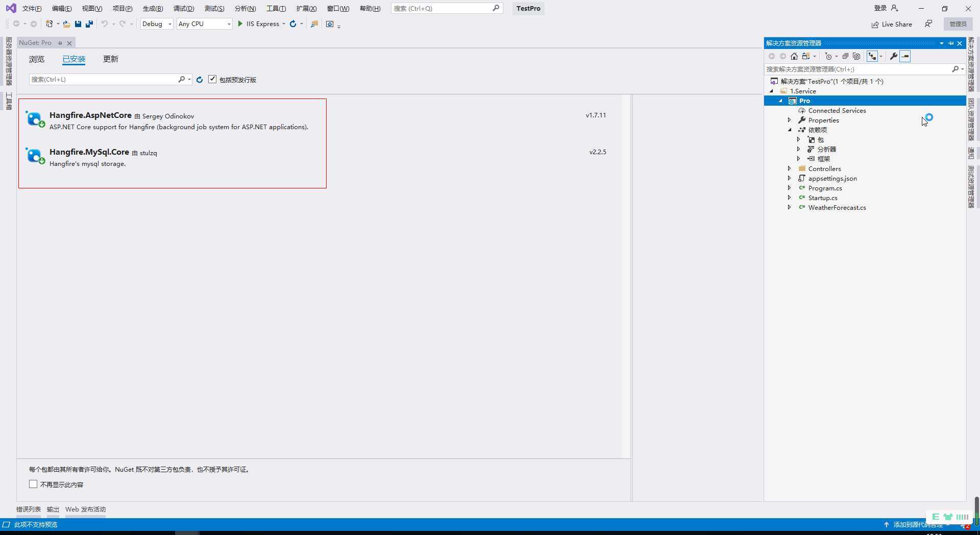The image size is (980, 535).
Task: Select Connected Services node
Action: (837, 110)
